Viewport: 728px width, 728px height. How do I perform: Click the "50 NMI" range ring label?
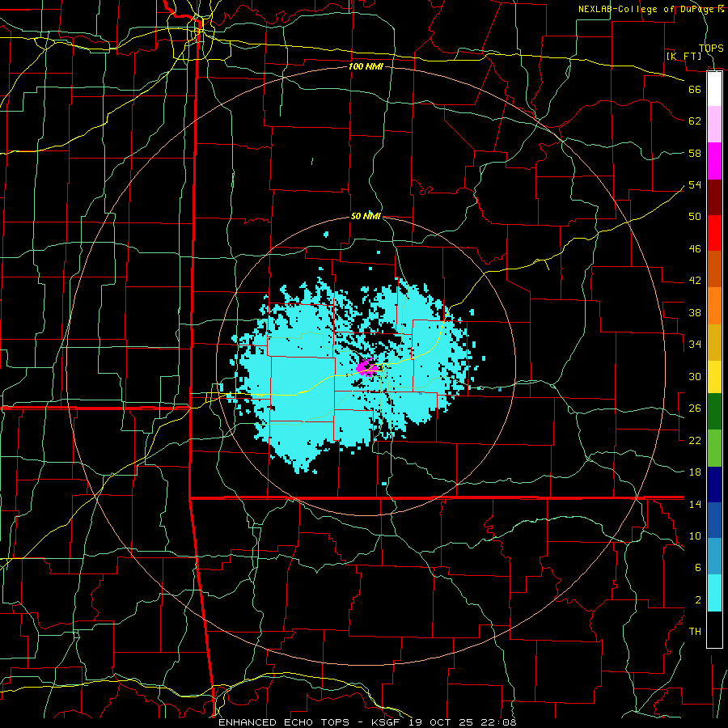point(366,216)
